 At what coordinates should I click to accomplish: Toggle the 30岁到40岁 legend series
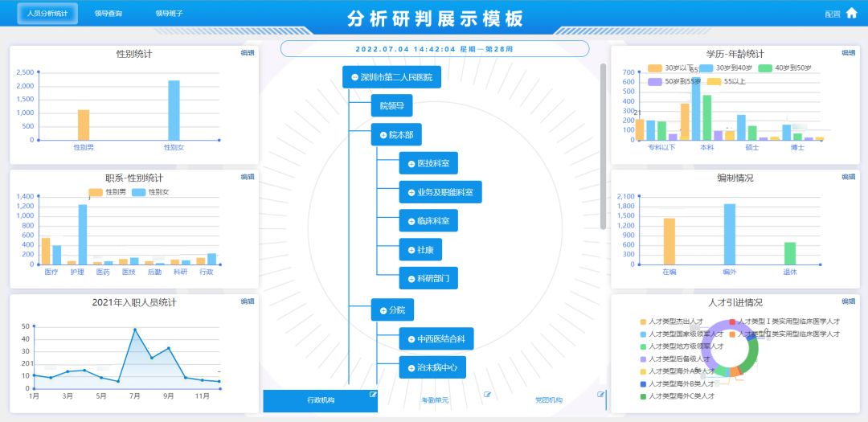coord(706,68)
